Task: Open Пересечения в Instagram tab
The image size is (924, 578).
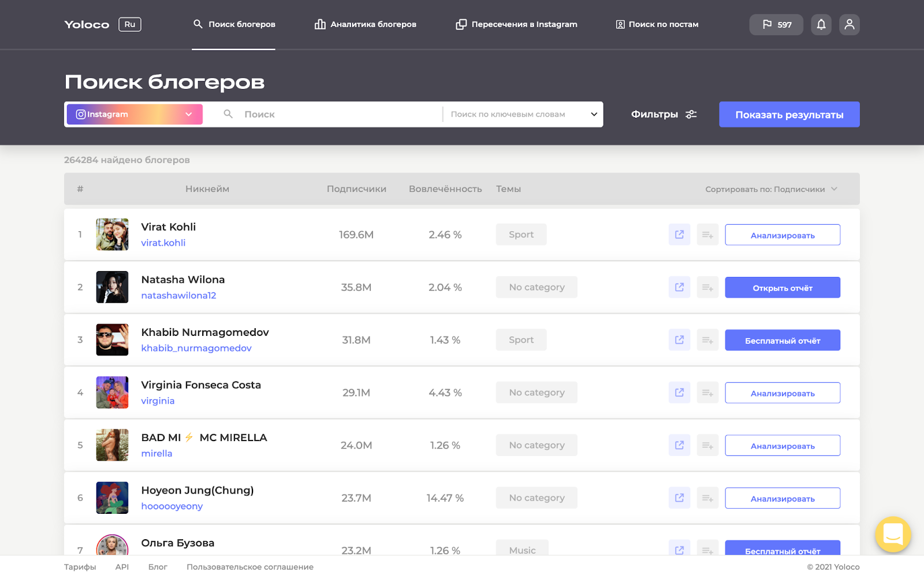Action: coord(517,24)
